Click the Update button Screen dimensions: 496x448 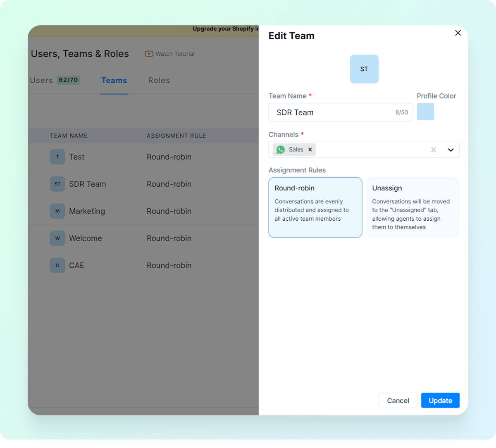click(440, 400)
